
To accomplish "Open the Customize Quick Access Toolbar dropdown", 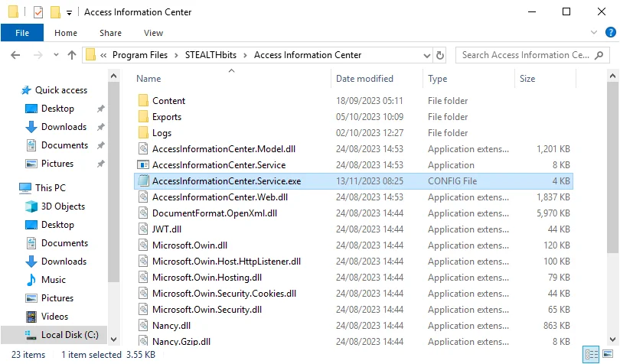I will pos(69,13).
